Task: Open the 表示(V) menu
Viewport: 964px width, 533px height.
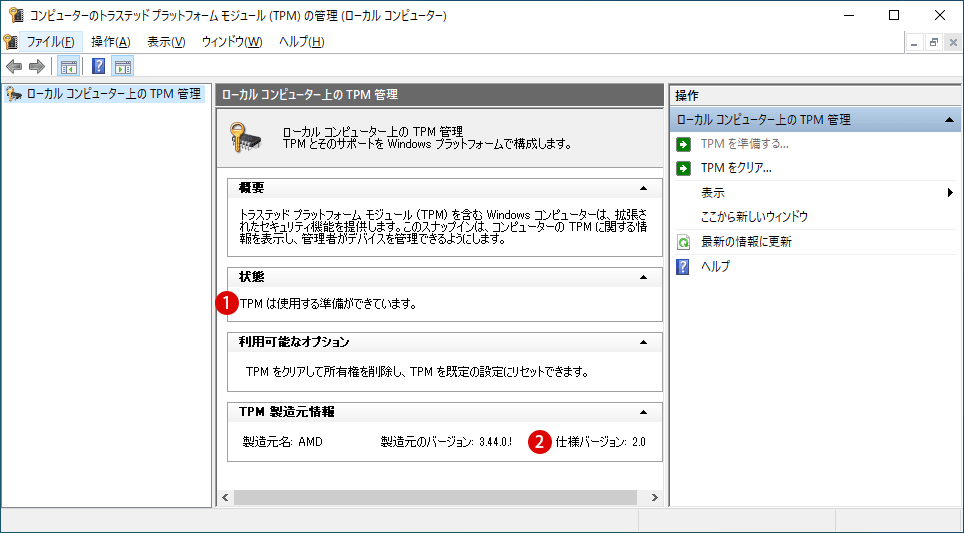Action: pos(166,42)
